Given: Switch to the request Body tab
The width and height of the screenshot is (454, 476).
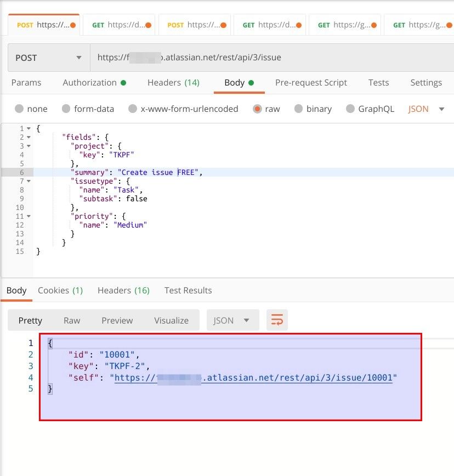Looking at the screenshot, I should pos(239,83).
